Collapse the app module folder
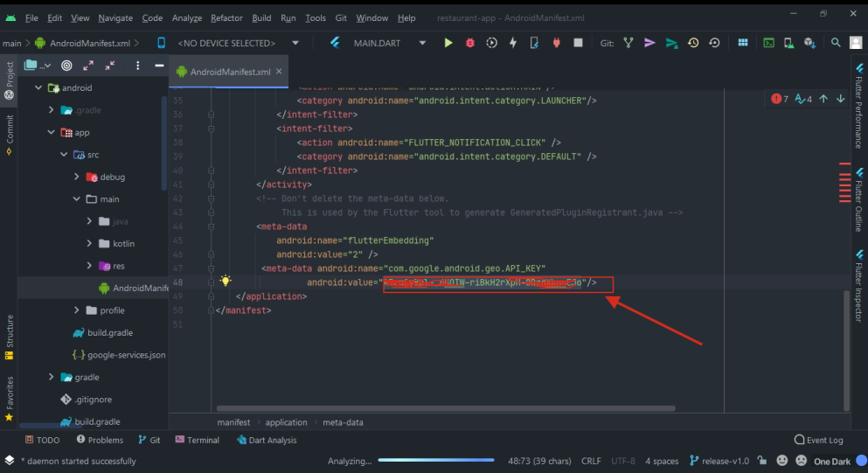The width and height of the screenshot is (868, 473). click(51, 132)
